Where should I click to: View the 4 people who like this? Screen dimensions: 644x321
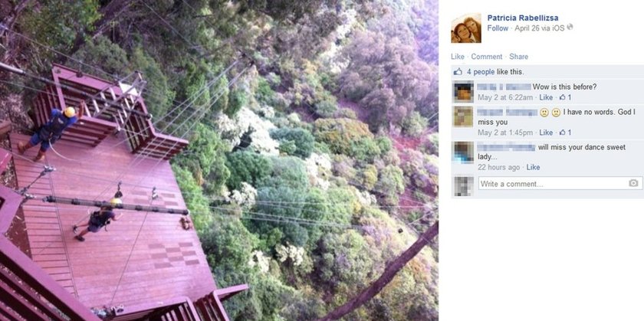coord(481,72)
